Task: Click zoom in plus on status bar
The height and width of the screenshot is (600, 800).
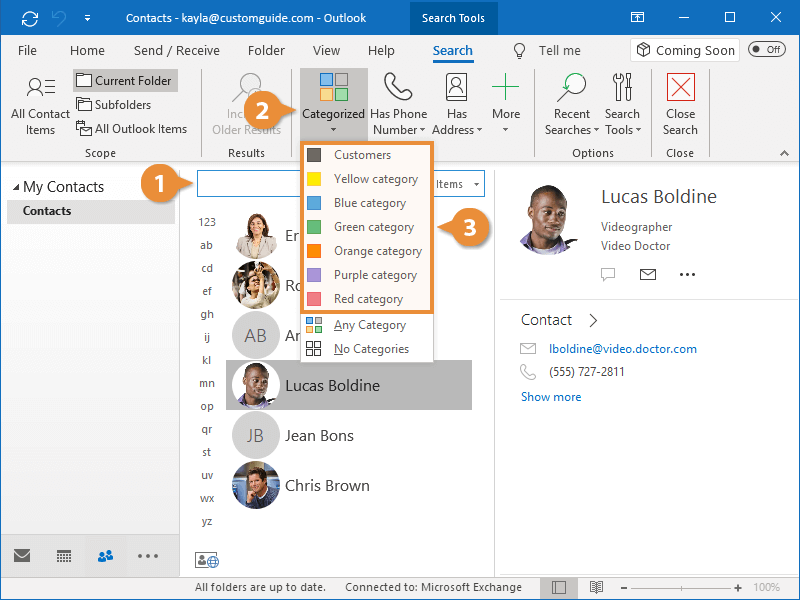Action: coord(738,588)
